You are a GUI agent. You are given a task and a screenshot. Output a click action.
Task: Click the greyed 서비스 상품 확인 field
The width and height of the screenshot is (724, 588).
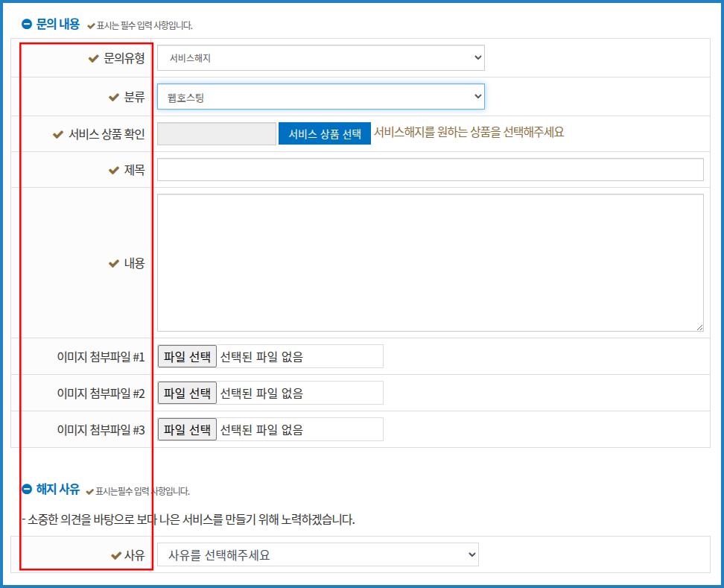pos(216,134)
